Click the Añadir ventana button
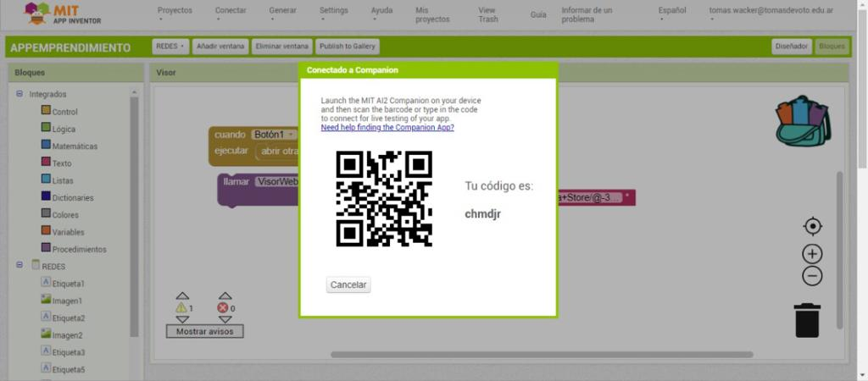The height and width of the screenshot is (381, 868). [220, 47]
